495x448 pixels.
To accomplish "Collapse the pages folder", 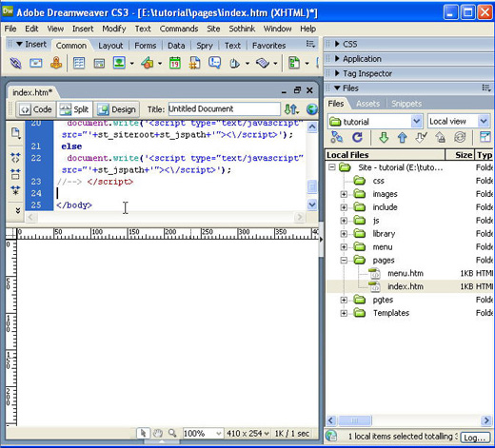I will click(x=344, y=261).
